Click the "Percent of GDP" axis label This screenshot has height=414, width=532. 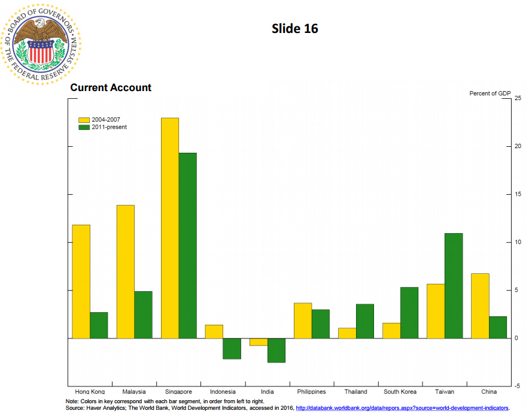point(490,93)
